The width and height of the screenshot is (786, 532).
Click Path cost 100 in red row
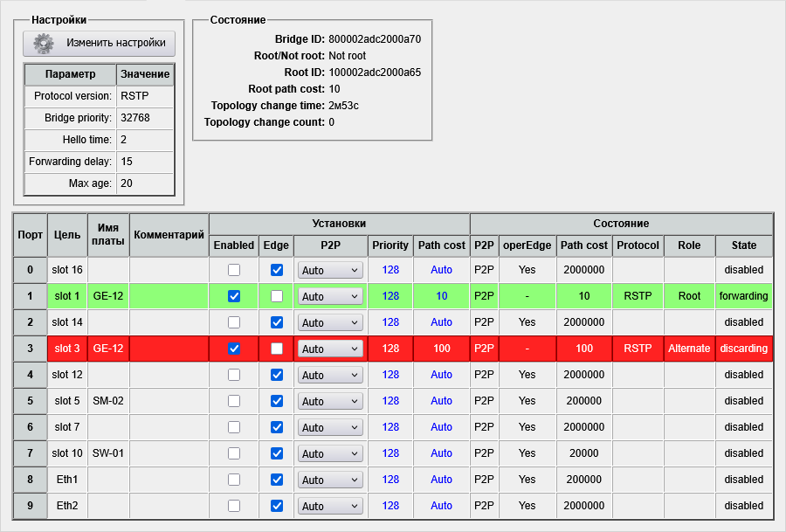point(442,349)
